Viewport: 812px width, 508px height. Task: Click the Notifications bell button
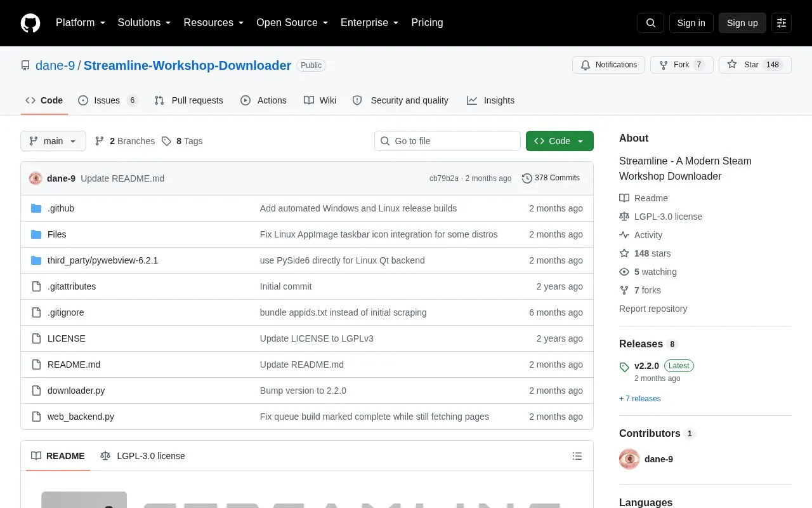click(608, 65)
